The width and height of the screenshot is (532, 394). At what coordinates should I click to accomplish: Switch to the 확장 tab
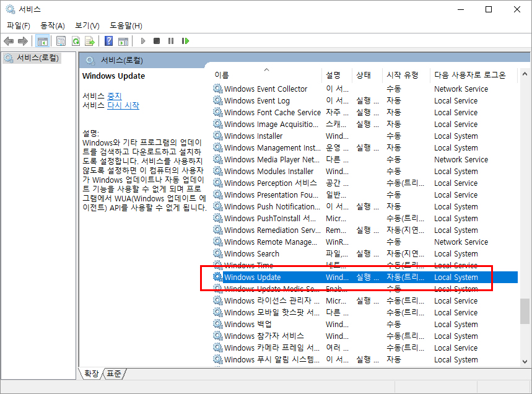[91, 374]
